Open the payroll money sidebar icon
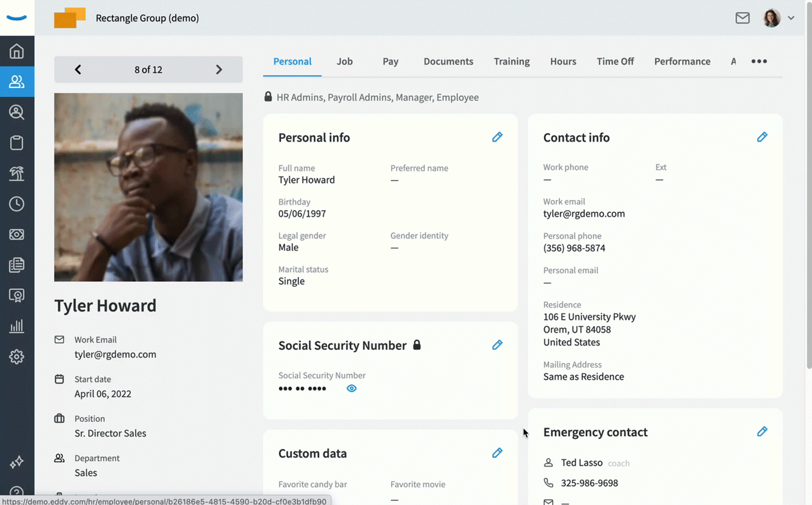Image resolution: width=812 pixels, height=505 pixels. [x=16, y=235]
